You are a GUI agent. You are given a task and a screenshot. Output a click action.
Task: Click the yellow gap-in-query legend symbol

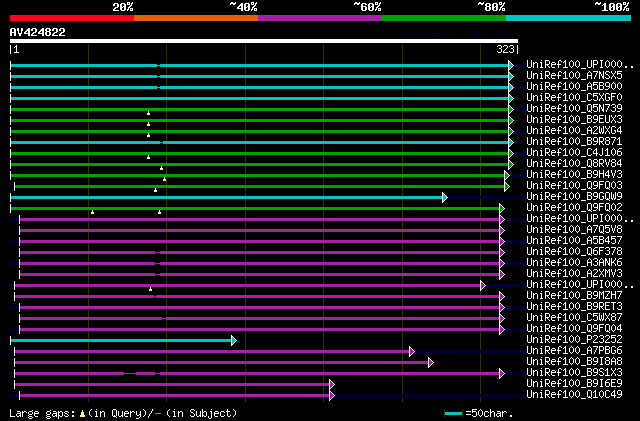pos(83,414)
